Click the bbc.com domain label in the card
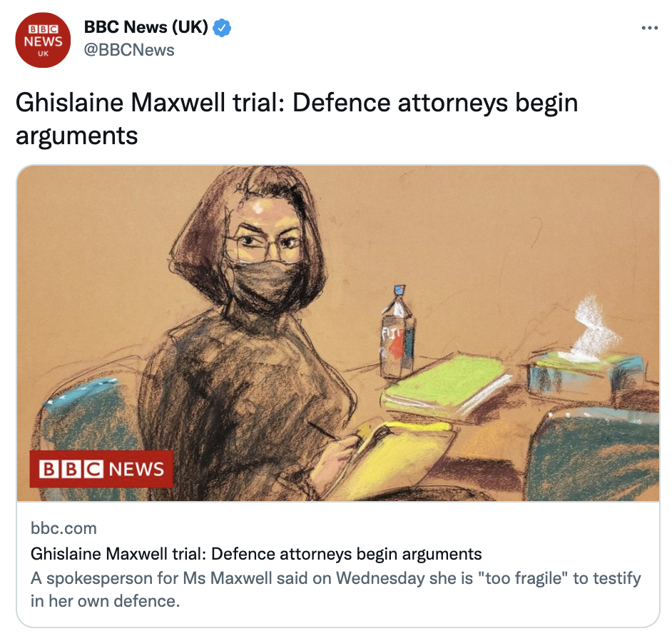672x641 pixels. point(64,528)
